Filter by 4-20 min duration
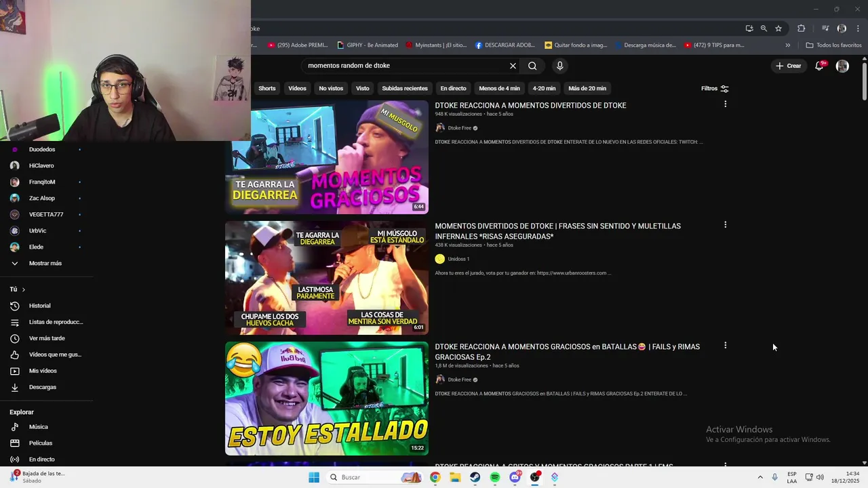Screen dimensions: 868x488 click(544, 88)
